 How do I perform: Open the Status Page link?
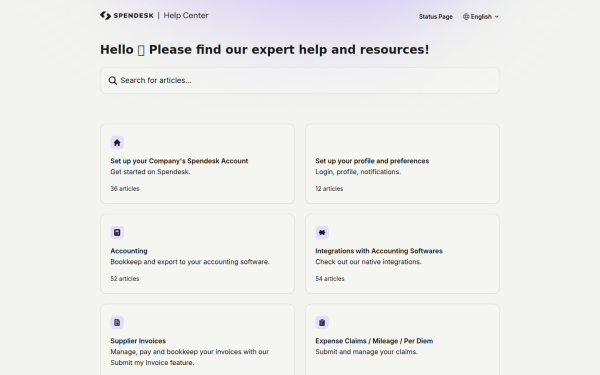pyautogui.click(x=435, y=16)
